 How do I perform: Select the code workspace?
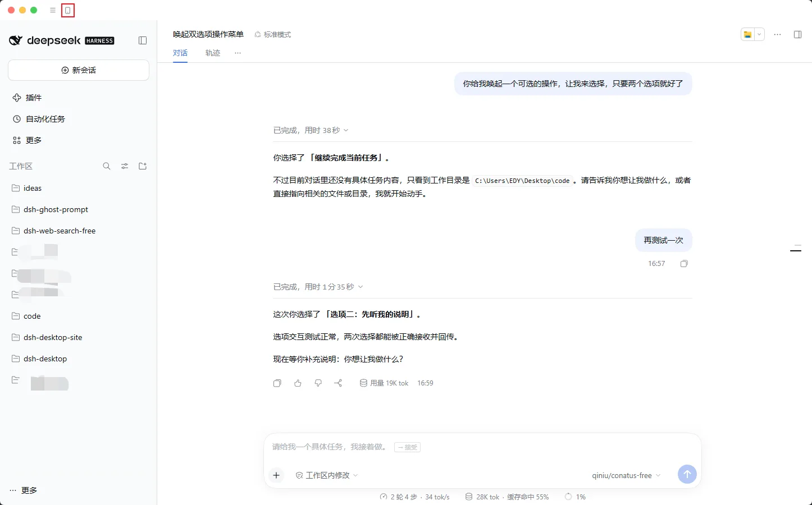coord(79,316)
